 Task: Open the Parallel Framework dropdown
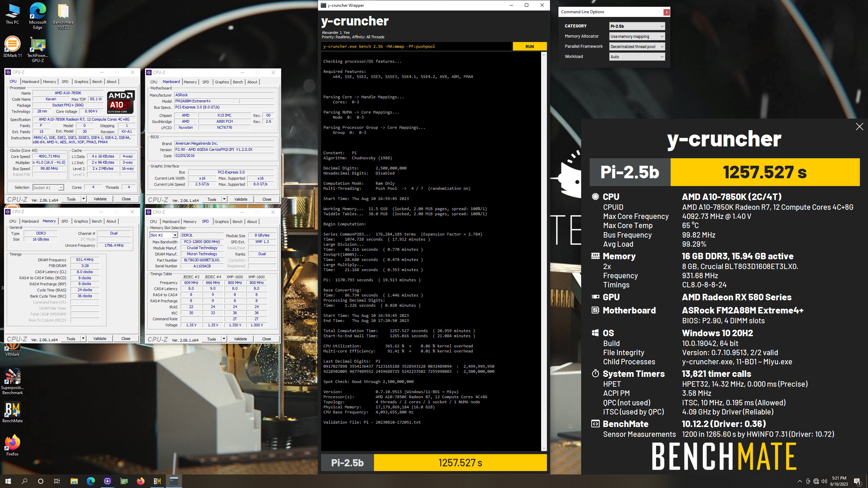(637, 46)
